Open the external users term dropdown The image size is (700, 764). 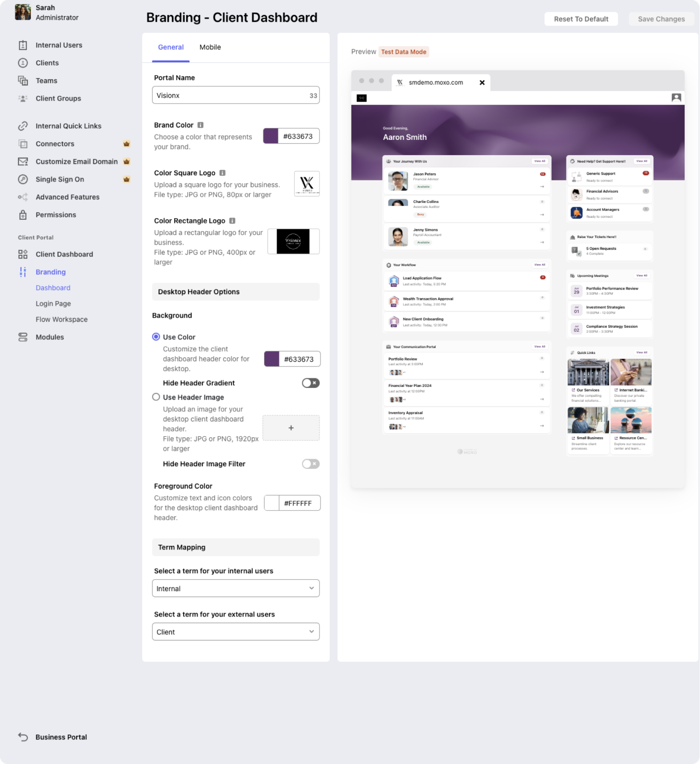pyautogui.click(x=236, y=632)
